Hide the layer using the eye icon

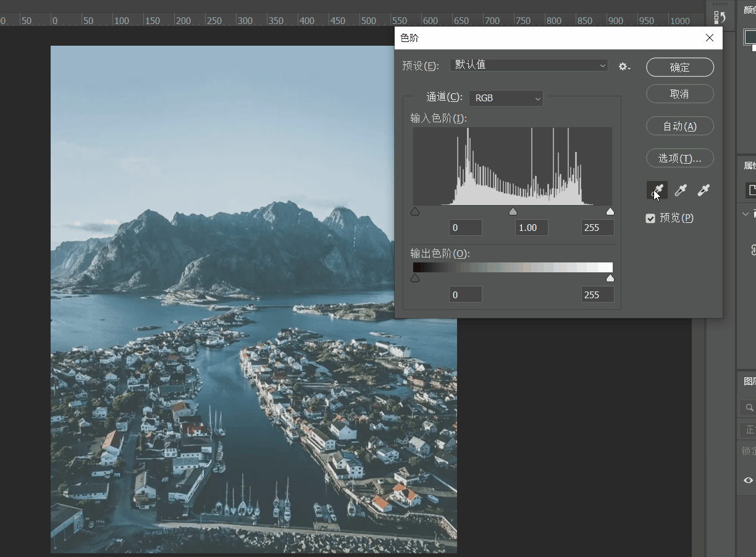(748, 480)
